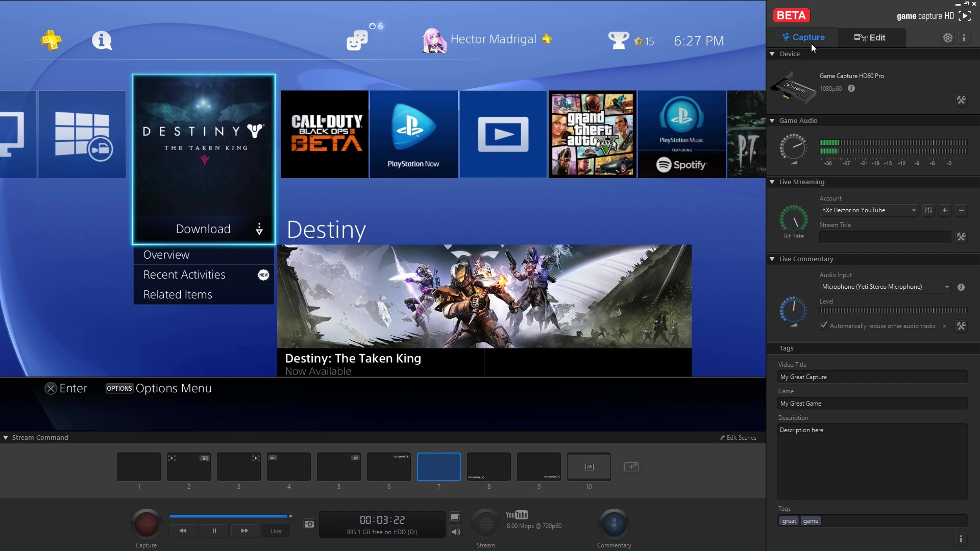Open the Audio Input microphone dropdown
This screenshot has width=980, height=551.
pyautogui.click(x=886, y=287)
